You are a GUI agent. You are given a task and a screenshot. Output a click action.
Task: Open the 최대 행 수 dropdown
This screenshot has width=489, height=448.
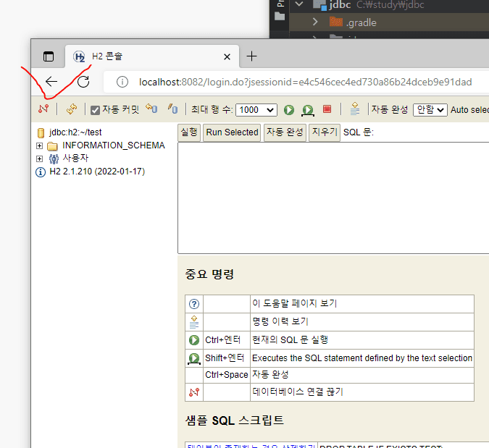(x=256, y=110)
